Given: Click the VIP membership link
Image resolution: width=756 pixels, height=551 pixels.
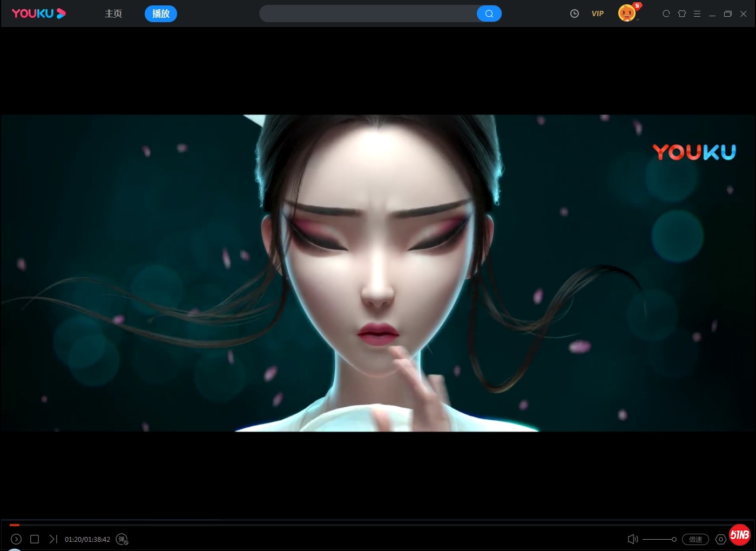Looking at the screenshot, I should (598, 14).
